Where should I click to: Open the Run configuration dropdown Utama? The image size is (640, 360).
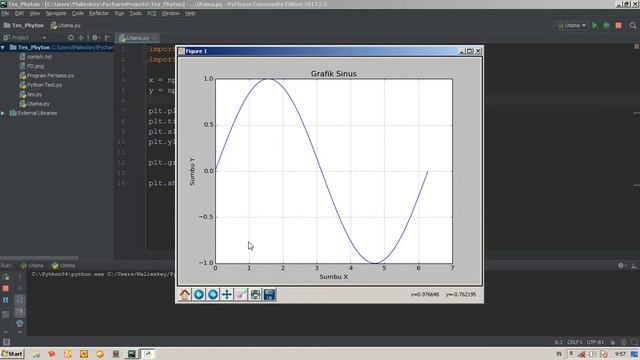pos(571,25)
